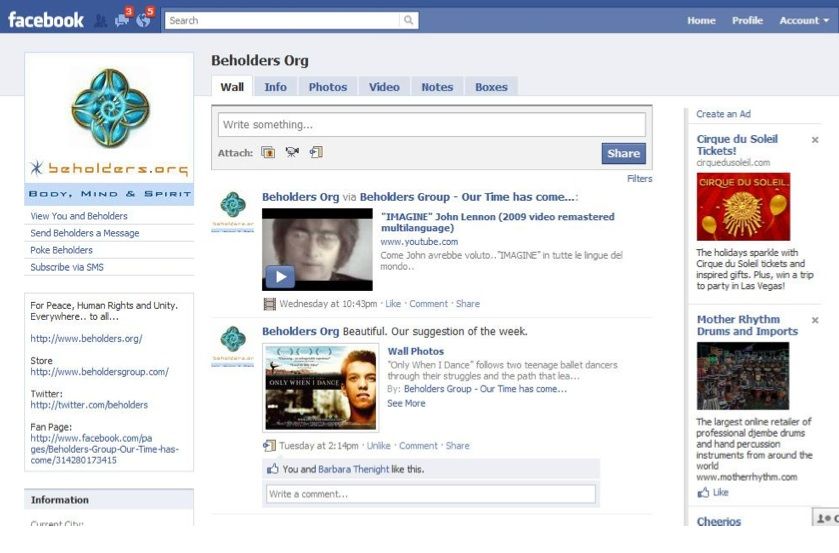Open notifications globe icon with 5 badge
The image size is (839, 553).
[x=143, y=20]
